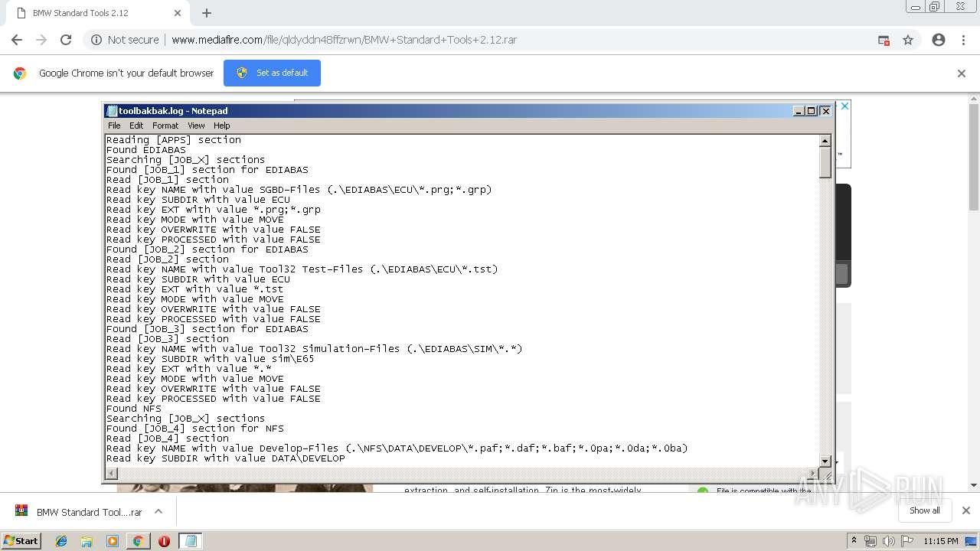Click the red Opera taskbar icon

pyautogui.click(x=164, y=541)
